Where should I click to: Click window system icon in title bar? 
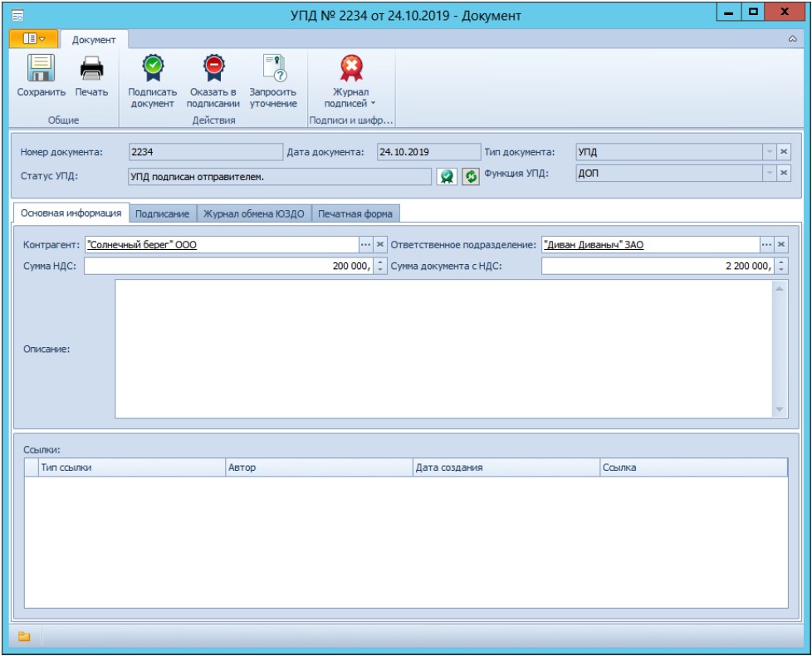pos(17,16)
